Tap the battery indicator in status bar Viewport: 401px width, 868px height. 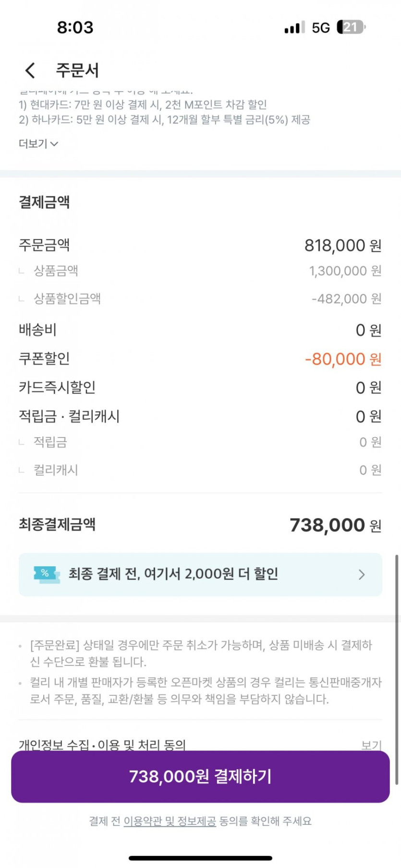point(351,27)
